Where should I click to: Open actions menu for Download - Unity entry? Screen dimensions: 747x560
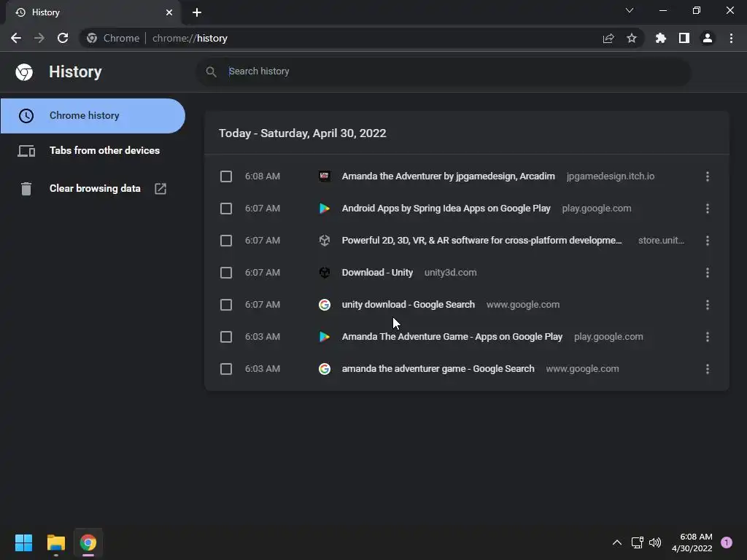tap(708, 273)
